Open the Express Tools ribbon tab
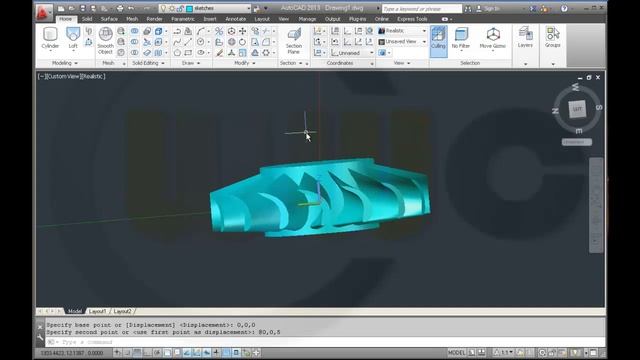The image size is (640, 360). pos(412,19)
